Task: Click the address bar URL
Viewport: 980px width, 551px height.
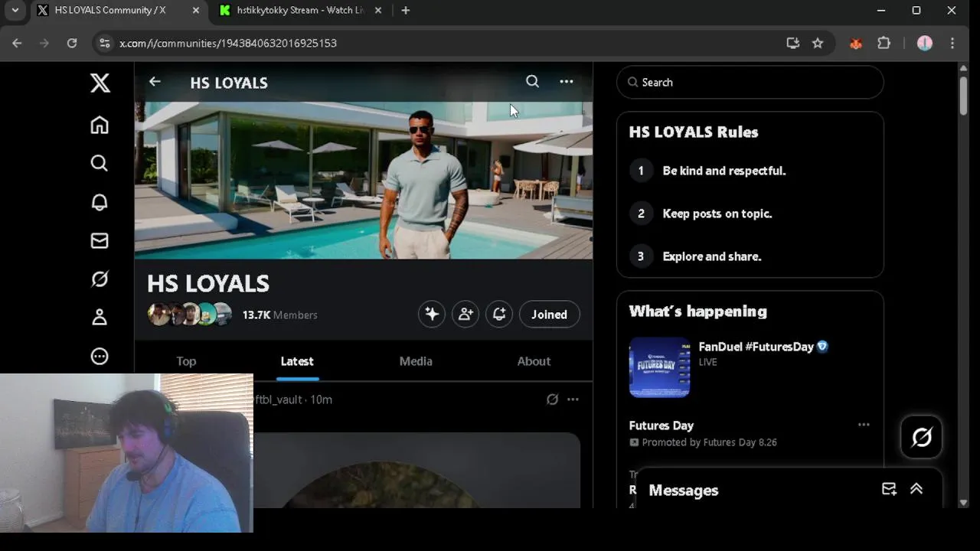Action: point(228,44)
